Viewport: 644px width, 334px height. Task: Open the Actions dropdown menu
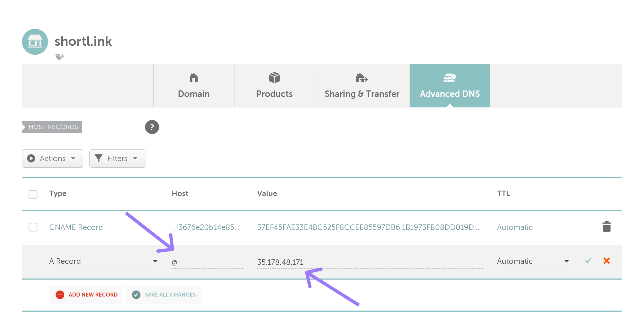[x=52, y=158]
